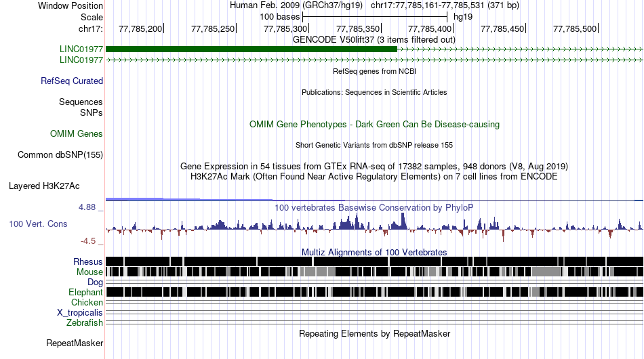The image size is (644, 359).
Task: Select the 77,785,200 ruler position
Action: pyautogui.click(x=140, y=28)
